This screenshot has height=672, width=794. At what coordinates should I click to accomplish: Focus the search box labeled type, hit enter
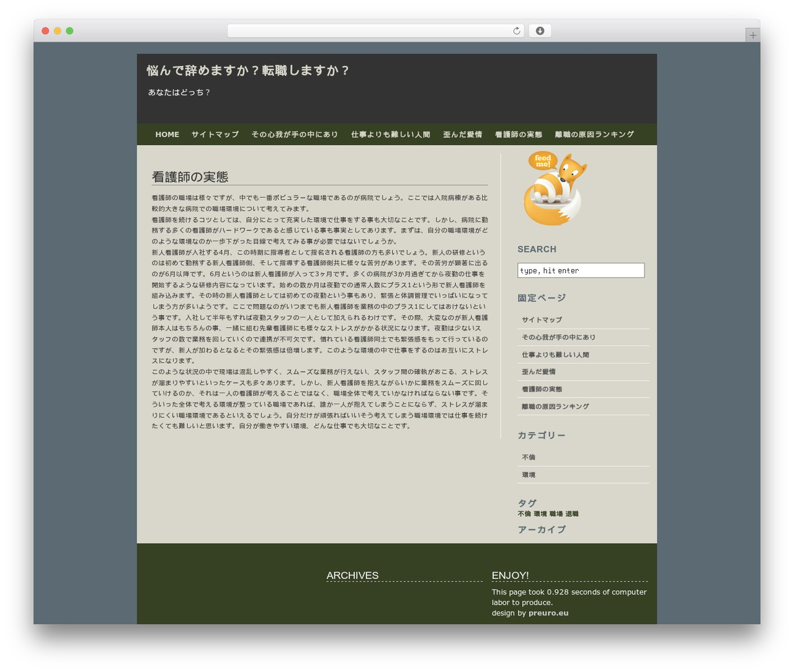[x=581, y=270]
